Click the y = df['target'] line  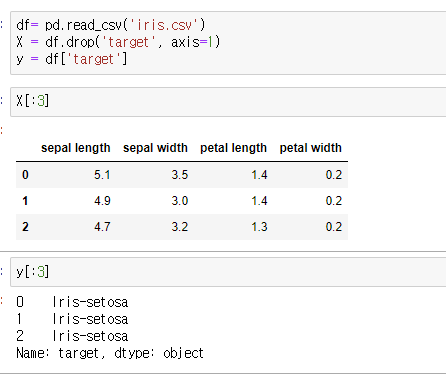click(x=72, y=59)
